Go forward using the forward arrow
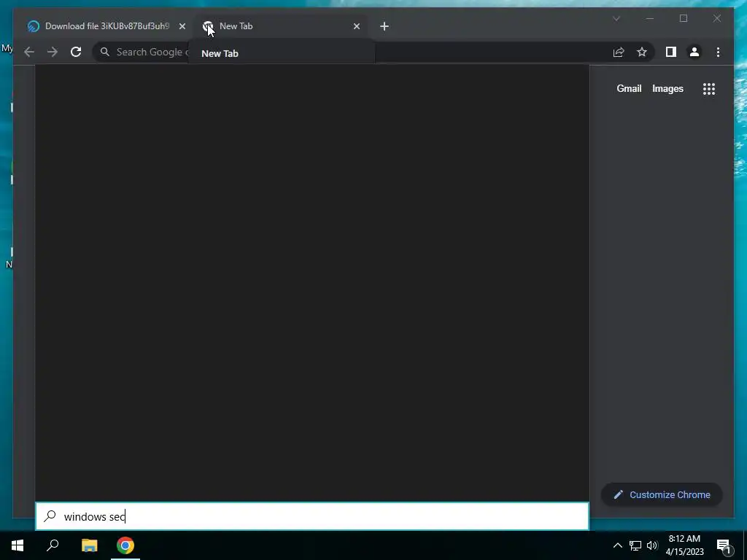The image size is (747, 560). 53,52
